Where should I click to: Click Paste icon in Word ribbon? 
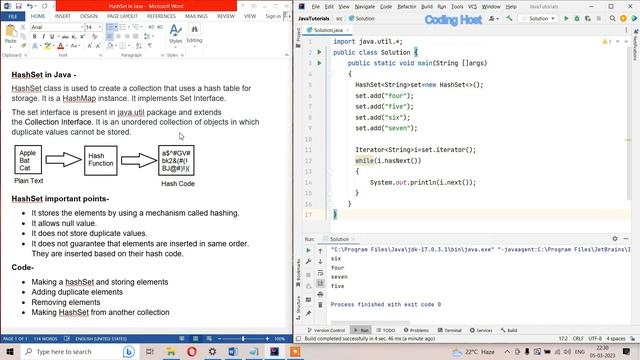[x=10, y=31]
